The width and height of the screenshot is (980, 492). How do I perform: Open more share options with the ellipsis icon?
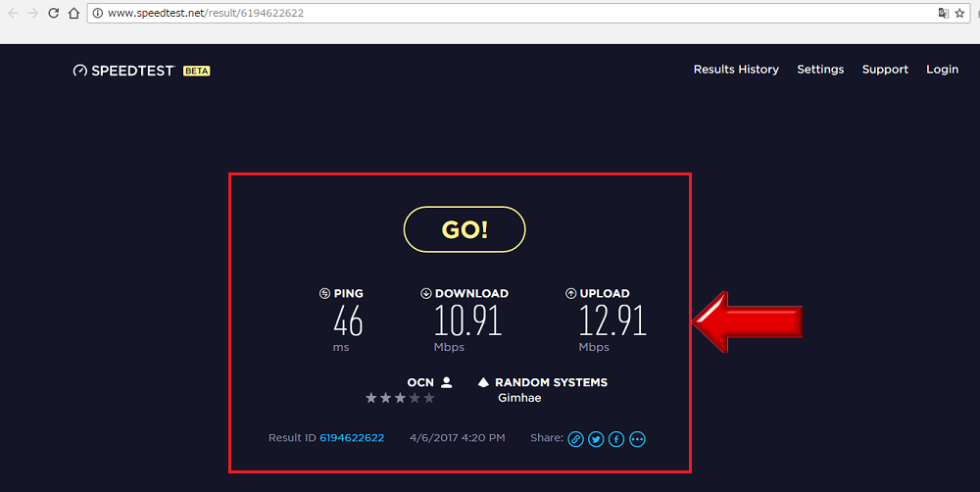point(637,439)
